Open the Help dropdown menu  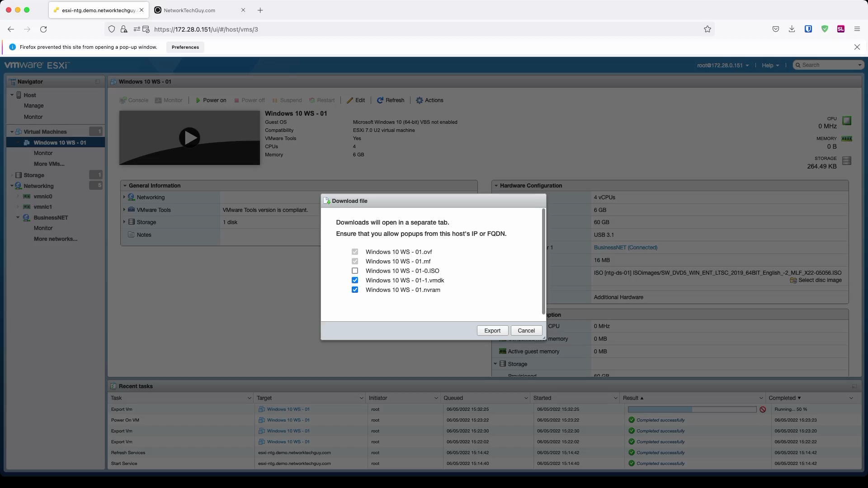(770, 66)
